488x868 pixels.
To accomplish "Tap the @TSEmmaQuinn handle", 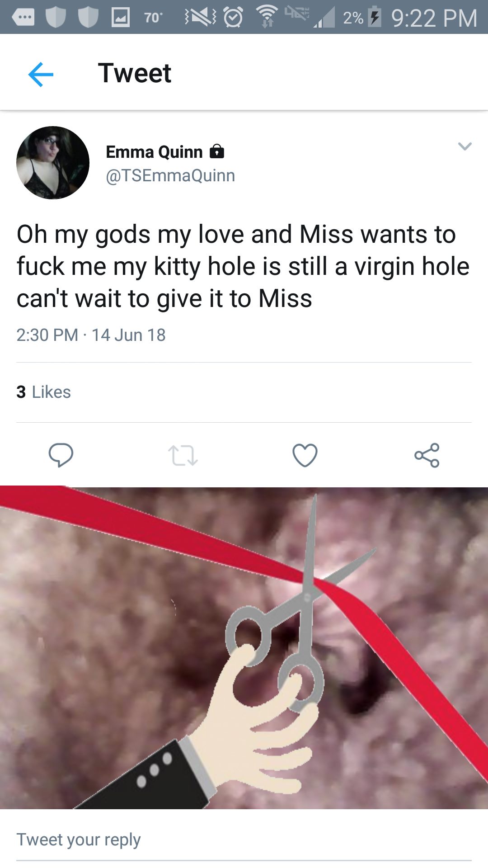I will pyautogui.click(x=170, y=175).
